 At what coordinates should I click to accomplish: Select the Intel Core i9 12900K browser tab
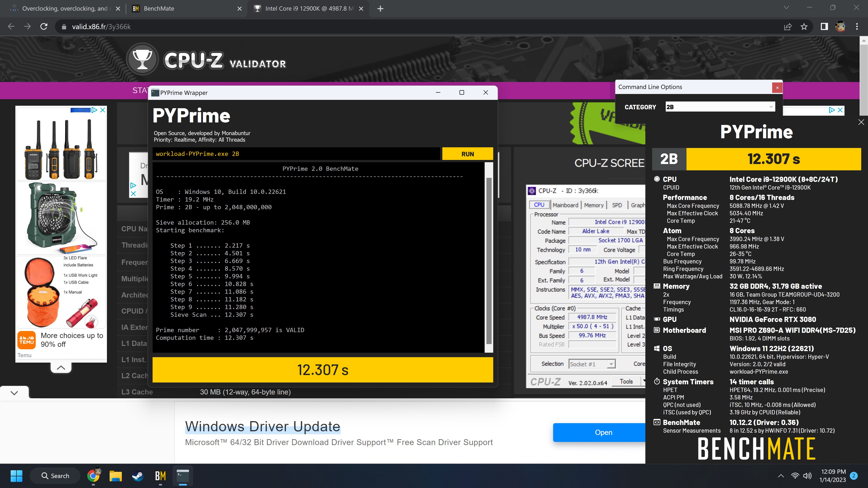coord(309,8)
